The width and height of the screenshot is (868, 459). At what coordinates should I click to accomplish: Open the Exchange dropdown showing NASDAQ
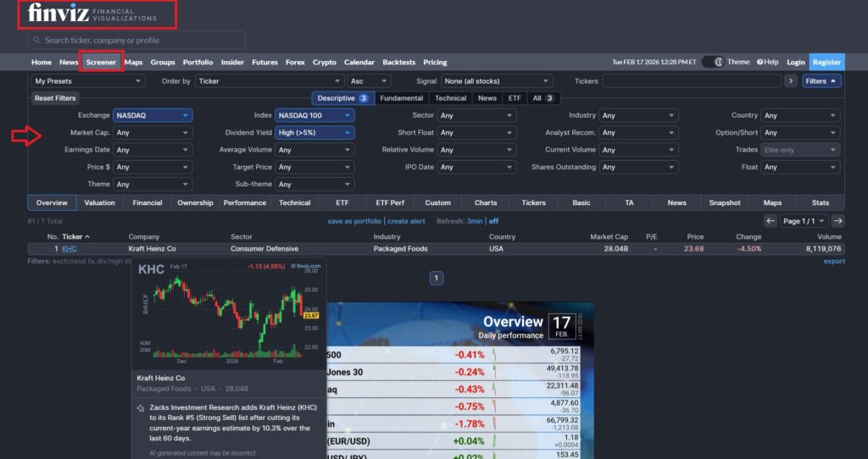pyautogui.click(x=153, y=115)
